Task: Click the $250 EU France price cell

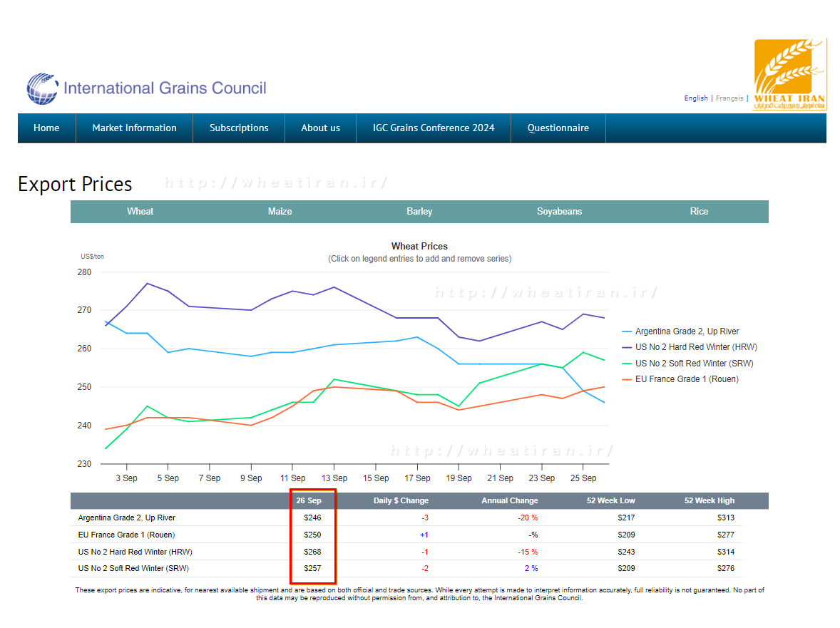Action: (312, 535)
